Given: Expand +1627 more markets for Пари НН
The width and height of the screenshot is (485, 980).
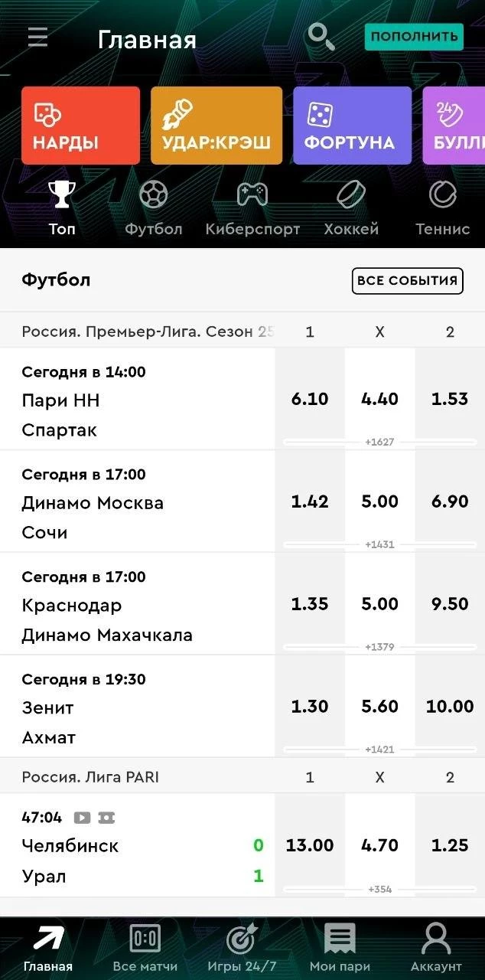Looking at the screenshot, I should click(379, 442).
